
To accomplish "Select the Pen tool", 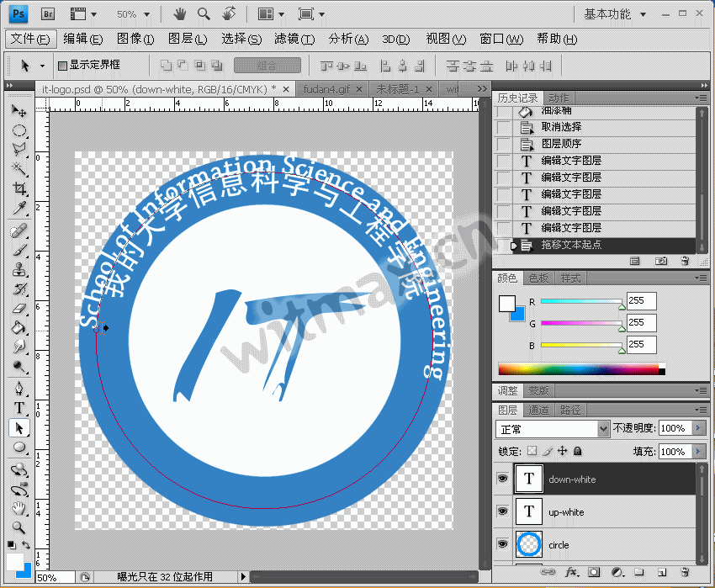I will click(x=19, y=388).
